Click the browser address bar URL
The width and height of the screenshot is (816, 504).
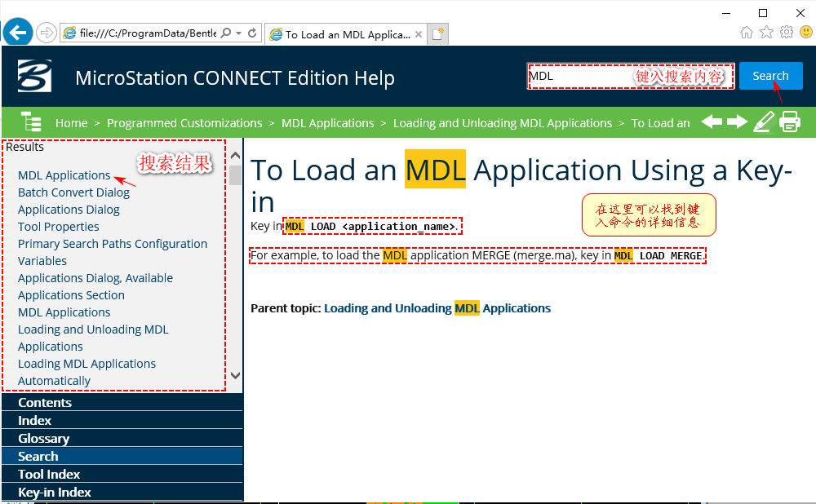coord(148,33)
